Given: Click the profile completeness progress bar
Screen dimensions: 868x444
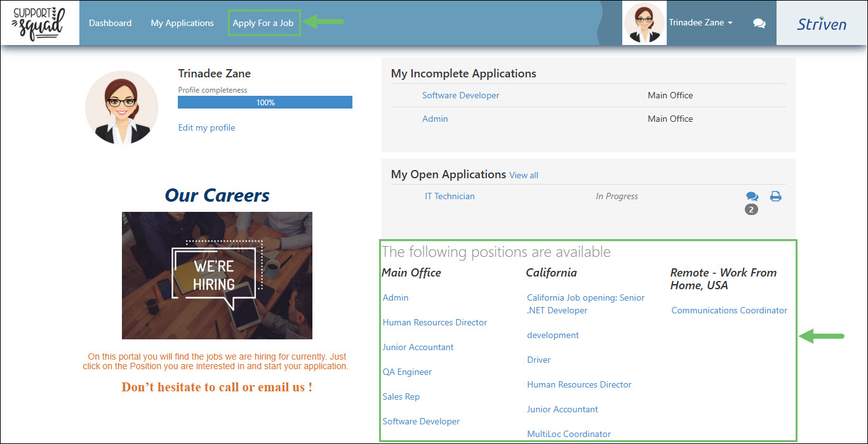Looking at the screenshot, I should (x=265, y=102).
